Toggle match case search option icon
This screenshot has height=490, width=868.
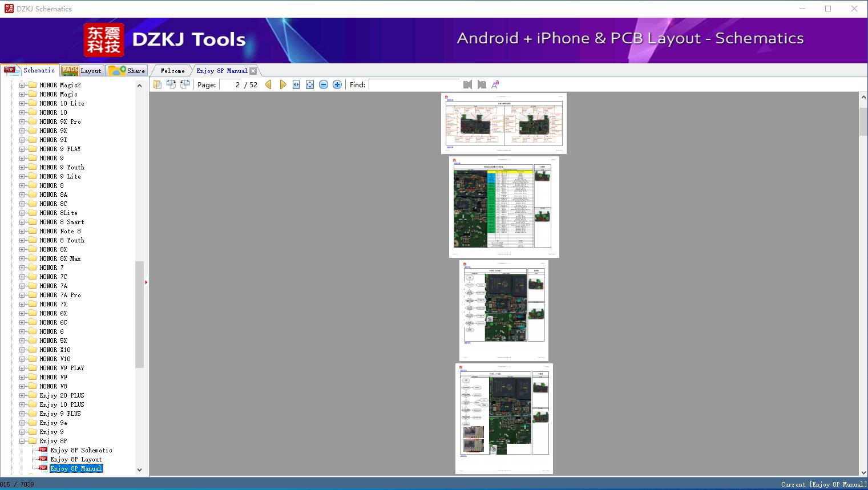click(x=495, y=84)
